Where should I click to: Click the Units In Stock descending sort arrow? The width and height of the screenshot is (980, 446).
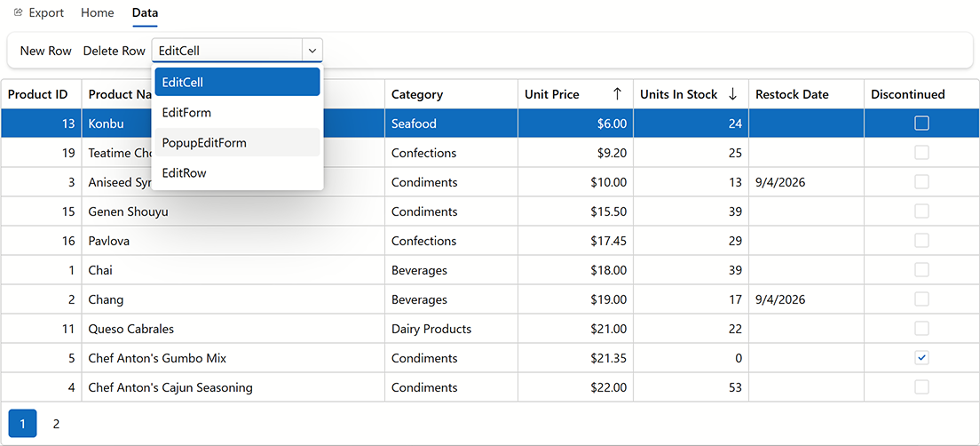[x=733, y=94]
